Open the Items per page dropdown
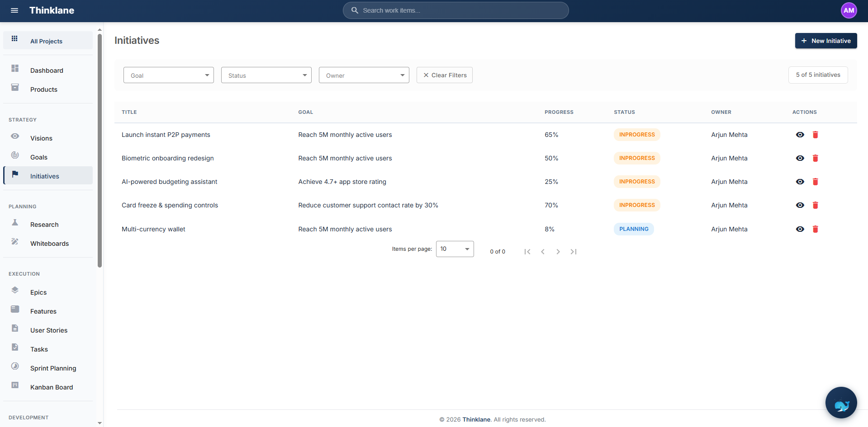This screenshot has height=427, width=868. click(x=455, y=249)
